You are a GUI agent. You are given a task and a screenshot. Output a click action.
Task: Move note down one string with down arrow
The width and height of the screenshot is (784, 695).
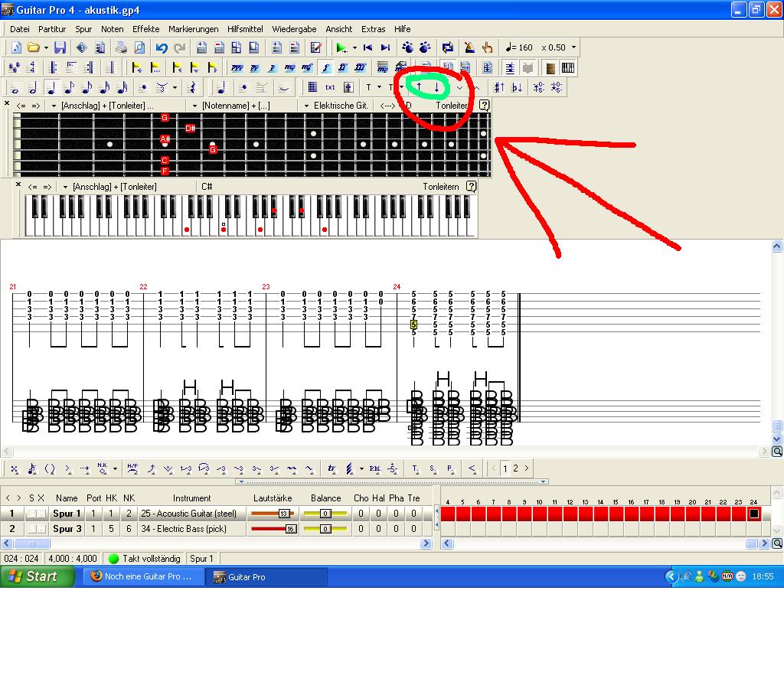point(436,87)
